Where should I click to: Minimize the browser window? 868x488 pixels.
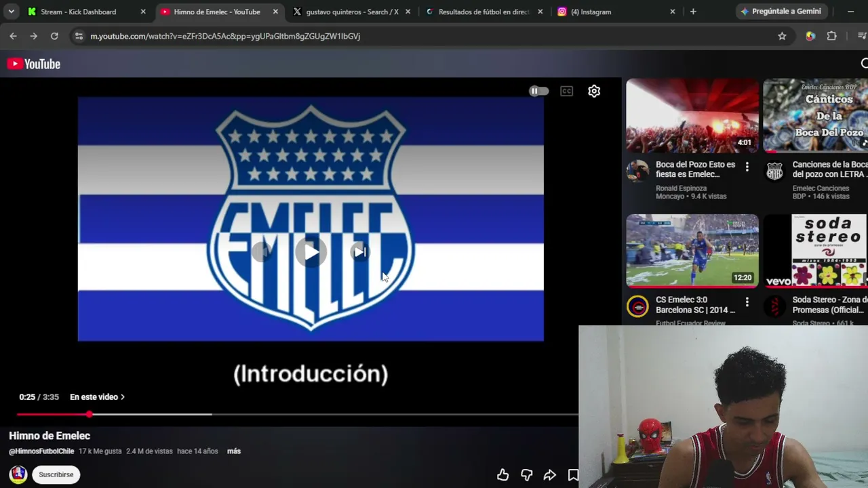pos(850,12)
